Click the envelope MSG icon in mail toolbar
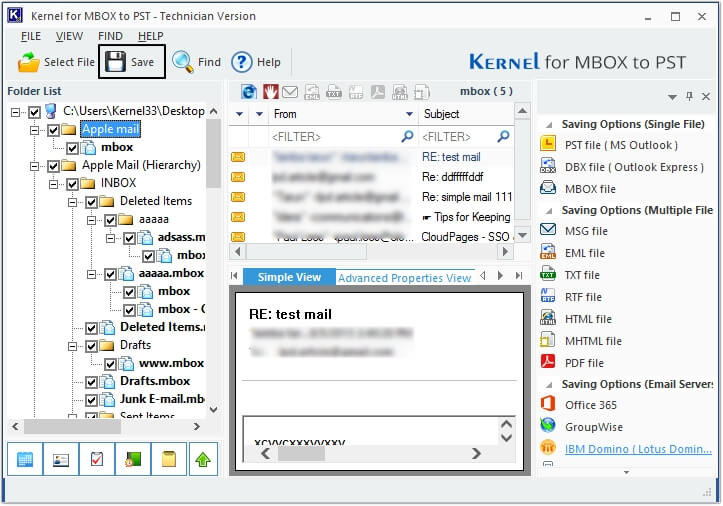 pyautogui.click(x=290, y=92)
